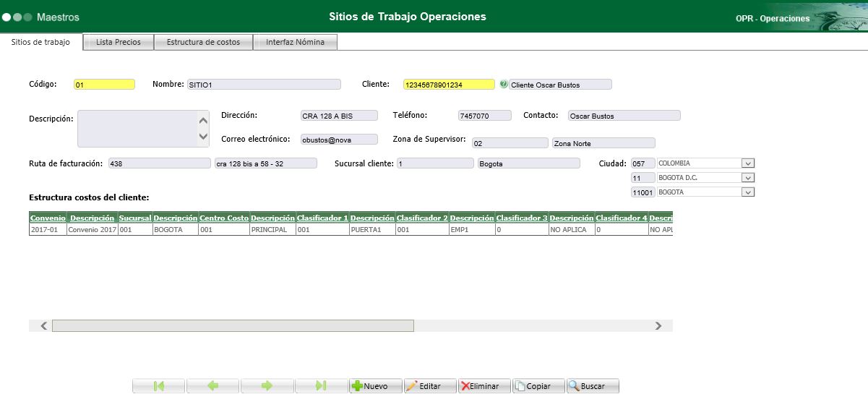Viewport: 868px width, 410px height.
Task: Click the Sucursal cliente code field
Action: [435, 163]
